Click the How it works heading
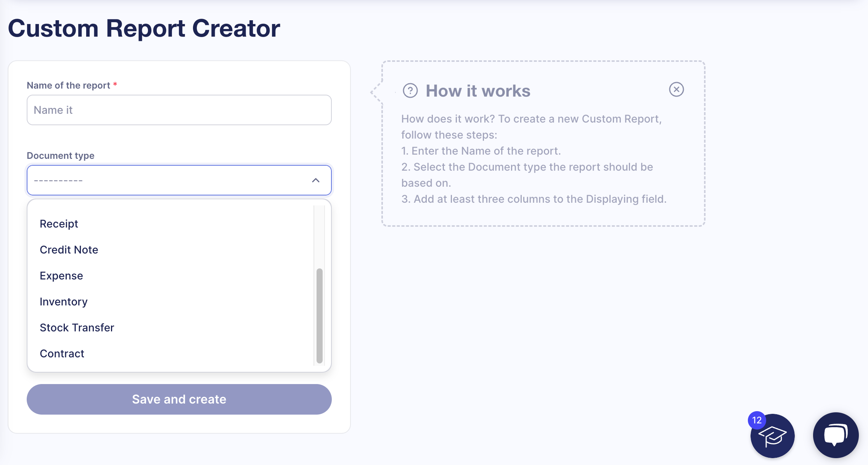This screenshot has width=868, height=465. pos(478,91)
